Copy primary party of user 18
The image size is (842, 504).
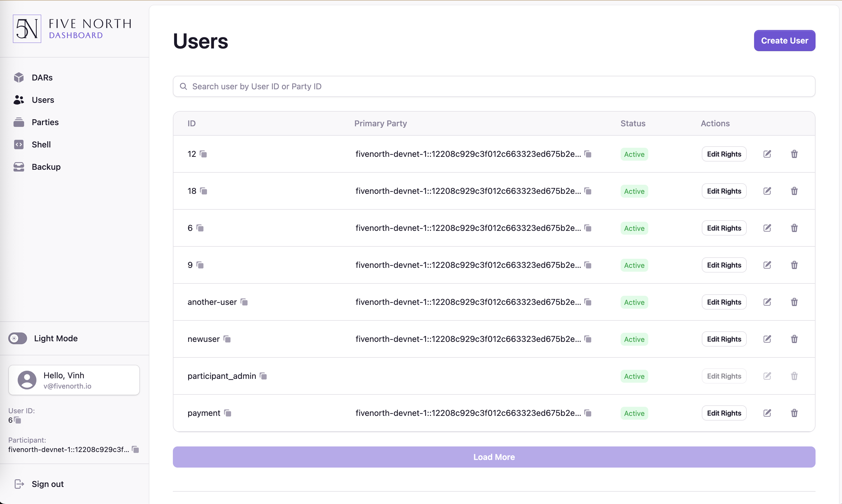click(x=588, y=191)
